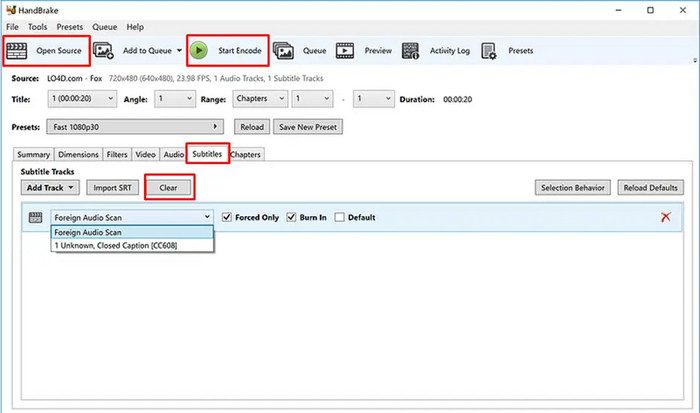Click the Activity Log icon
Viewport: 700px width, 413px height.
coord(410,51)
